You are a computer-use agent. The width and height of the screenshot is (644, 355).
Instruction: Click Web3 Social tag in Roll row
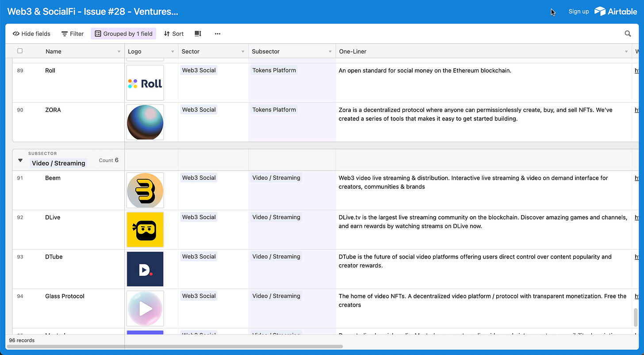199,70
